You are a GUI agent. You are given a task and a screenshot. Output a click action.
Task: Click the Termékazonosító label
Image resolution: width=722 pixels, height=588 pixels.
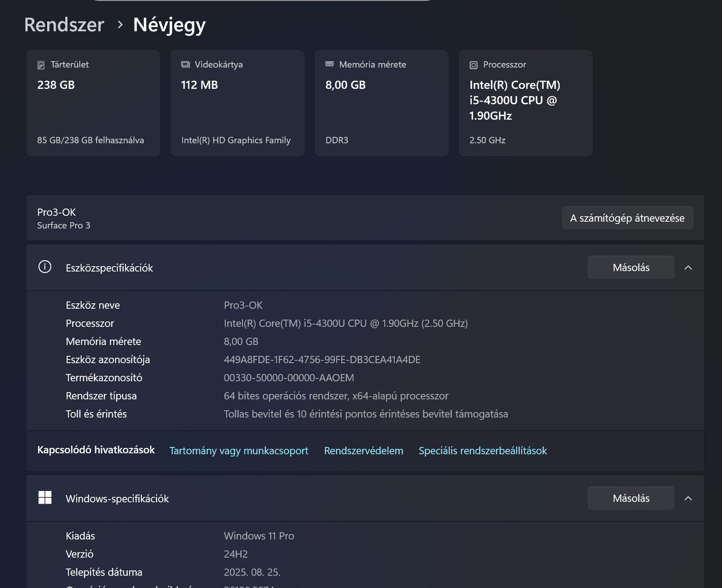104,378
